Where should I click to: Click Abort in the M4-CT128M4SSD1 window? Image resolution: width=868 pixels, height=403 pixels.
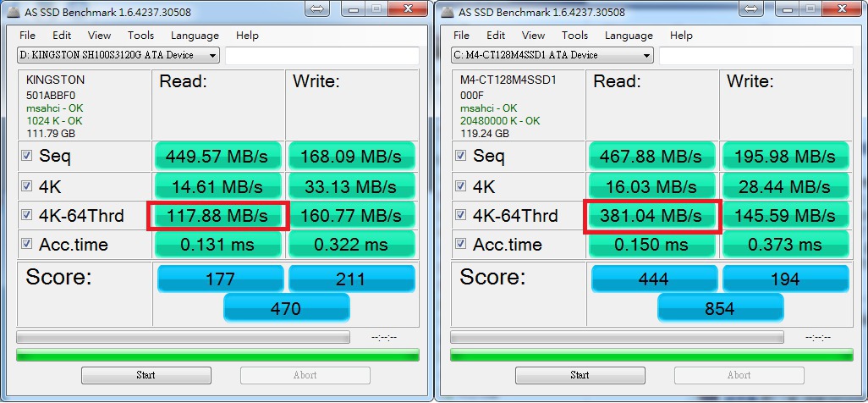[x=739, y=375]
